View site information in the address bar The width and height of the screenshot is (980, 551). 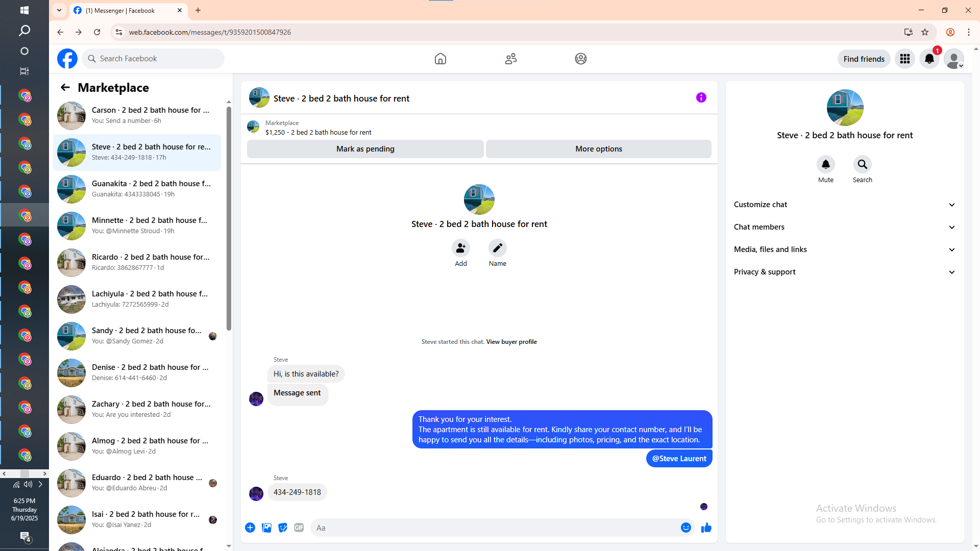coord(118,32)
